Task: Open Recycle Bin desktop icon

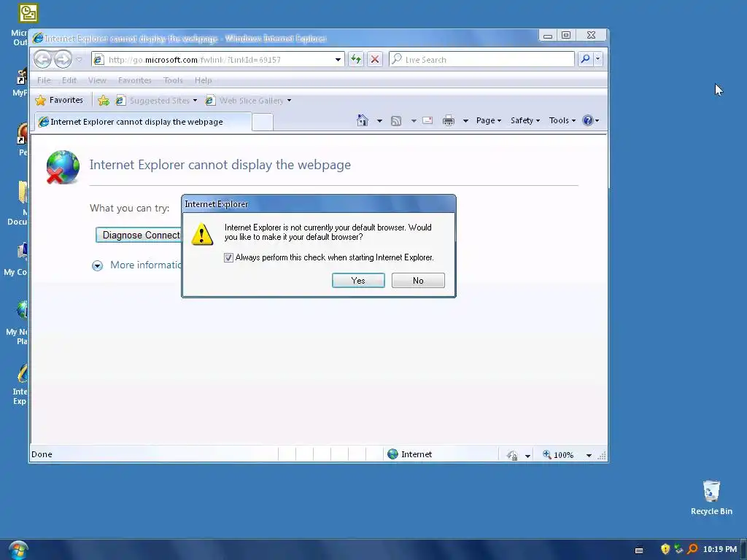Action: (711, 497)
